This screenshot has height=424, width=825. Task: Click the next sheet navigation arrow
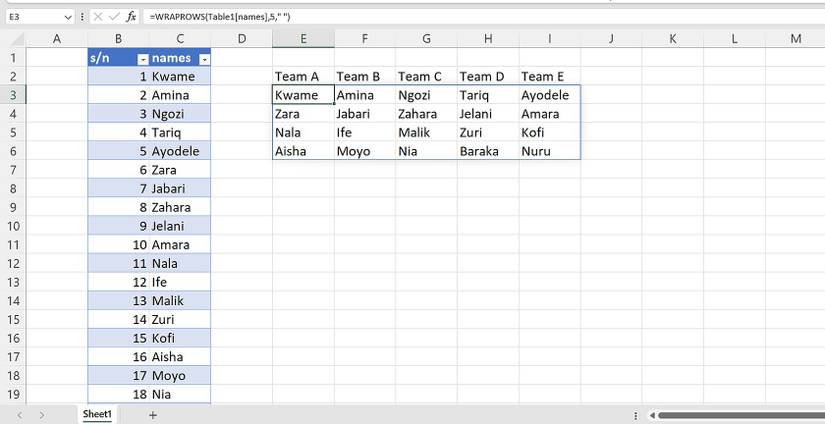(41, 414)
